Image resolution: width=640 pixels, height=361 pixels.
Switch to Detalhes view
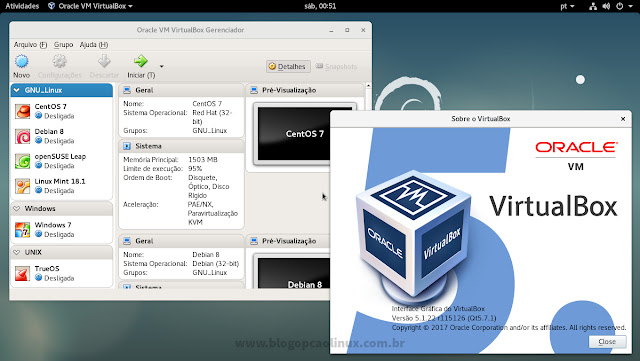288,67
